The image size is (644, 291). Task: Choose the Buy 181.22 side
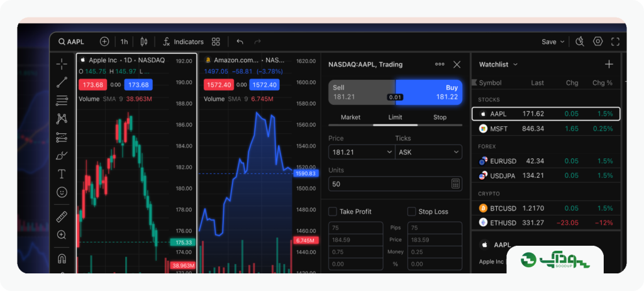[429, 92]
